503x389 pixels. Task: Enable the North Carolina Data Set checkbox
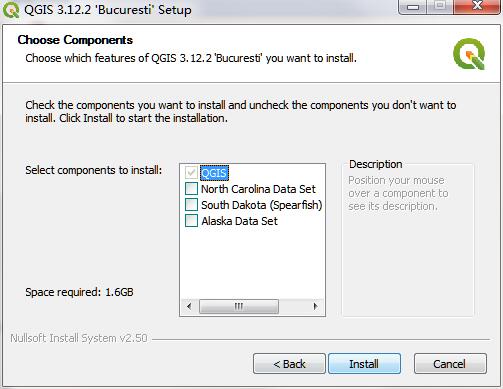click(x=191, y=189)
